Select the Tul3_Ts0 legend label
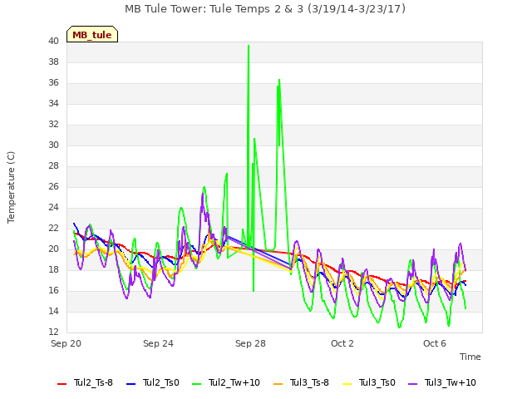 (x=377, y=382)
